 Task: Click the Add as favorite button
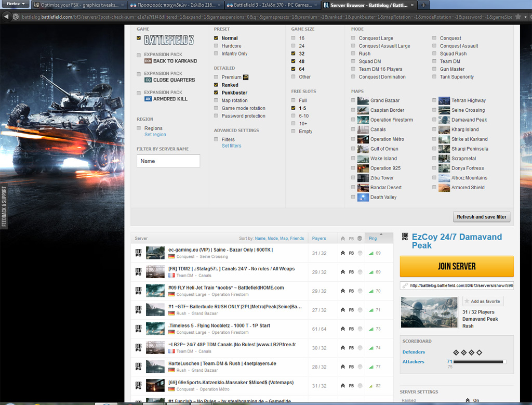point(483,301)
